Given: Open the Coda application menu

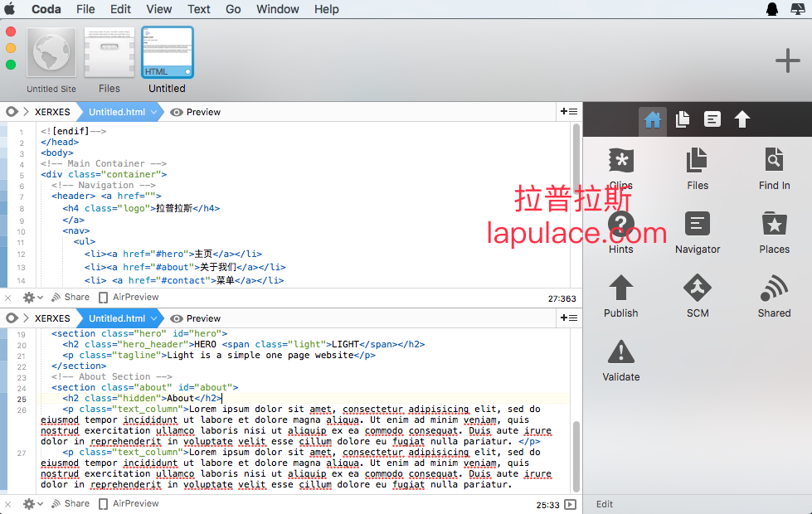Looking at the screenshot, I should [x=46, y=9].
